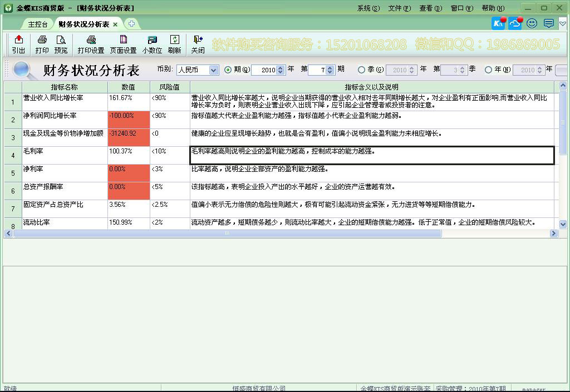This screenshot has width=570, height=392.
Task: Select the 季 quarter radio button
Action: coord(362,70)
